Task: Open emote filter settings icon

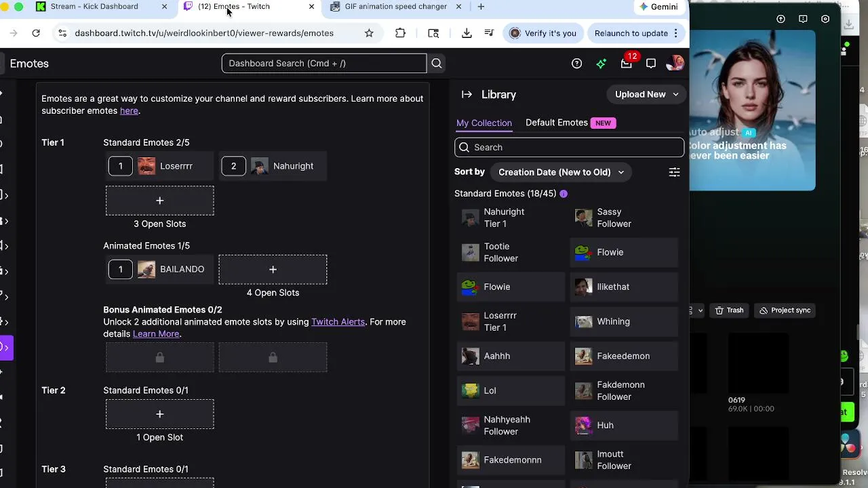Action: (674, 172)
